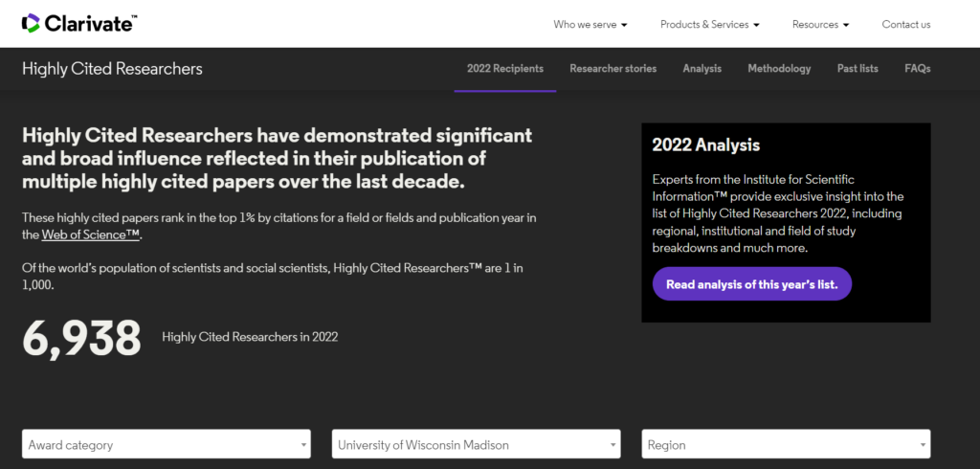The image size is (980, 469).
Task: Select the 2022 Recipients tab
Action: coord(505,69)
